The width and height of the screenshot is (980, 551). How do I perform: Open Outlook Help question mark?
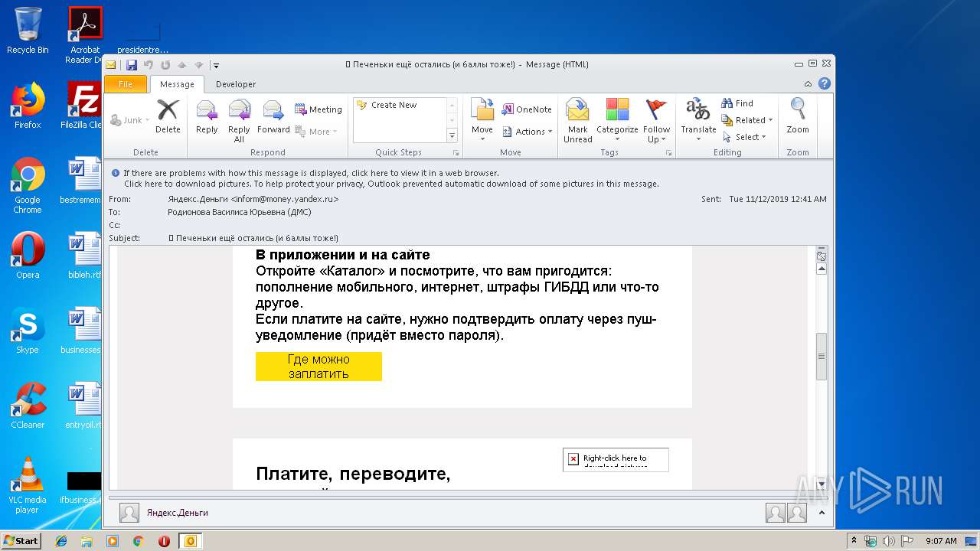click(825, 84)
